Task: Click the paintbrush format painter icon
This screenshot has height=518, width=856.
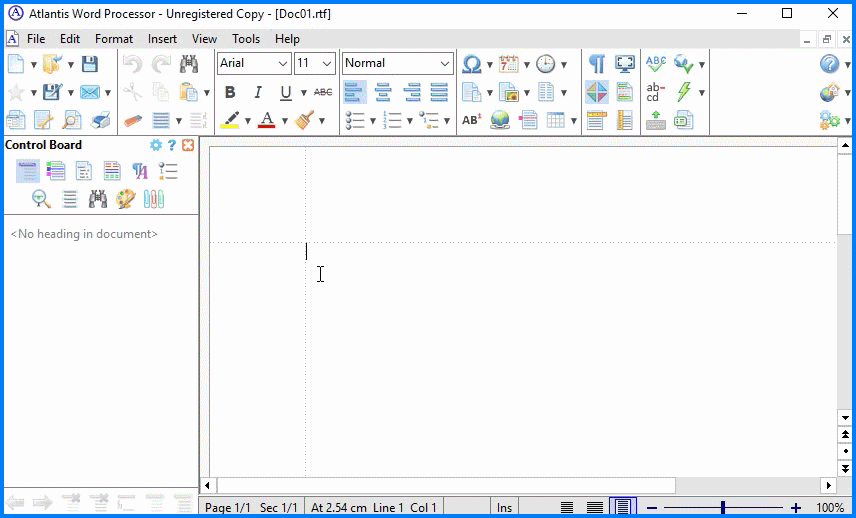Action: pyautogui.click(x=304, y=120)
